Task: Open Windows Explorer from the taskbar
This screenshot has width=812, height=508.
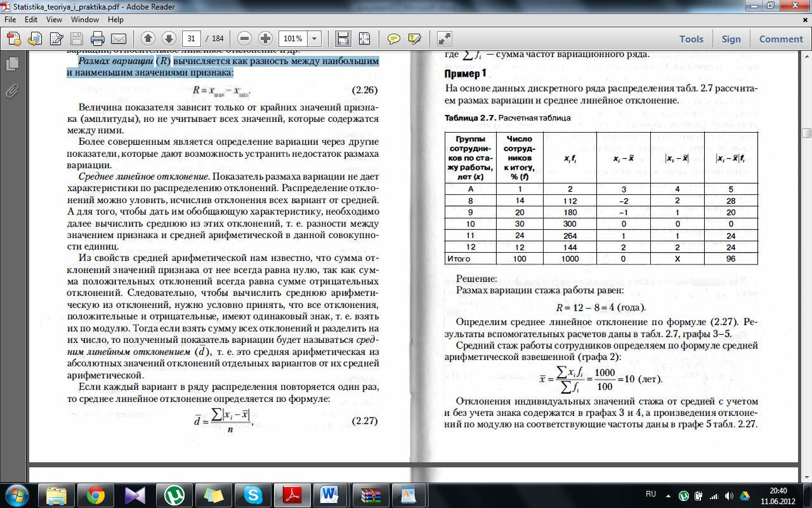Action: click(56, 495)
